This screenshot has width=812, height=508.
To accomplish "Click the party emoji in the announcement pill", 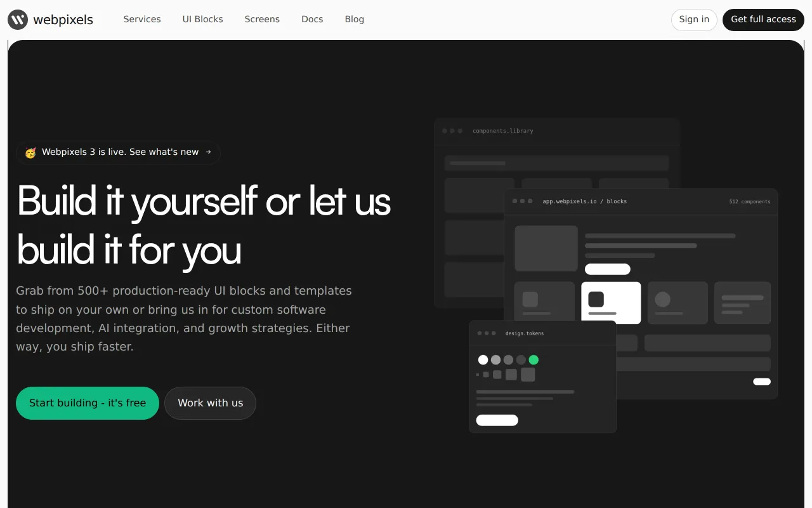I will click(30, 152).
